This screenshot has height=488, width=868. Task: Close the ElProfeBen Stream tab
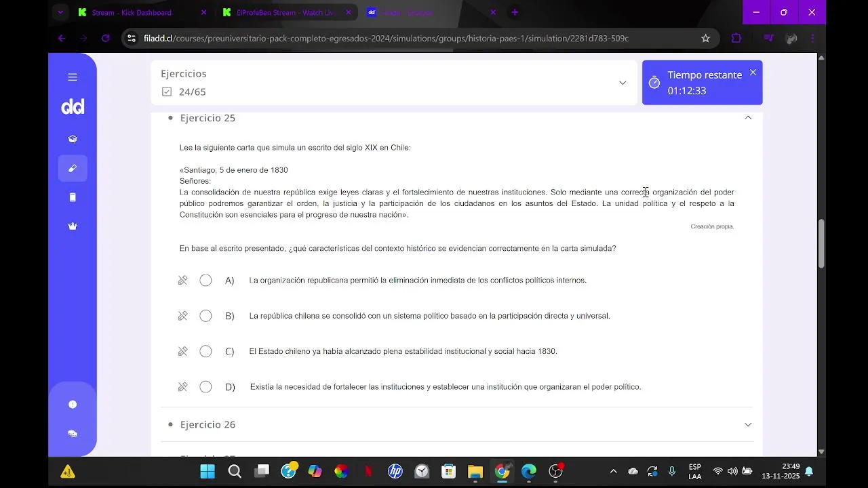349,12
